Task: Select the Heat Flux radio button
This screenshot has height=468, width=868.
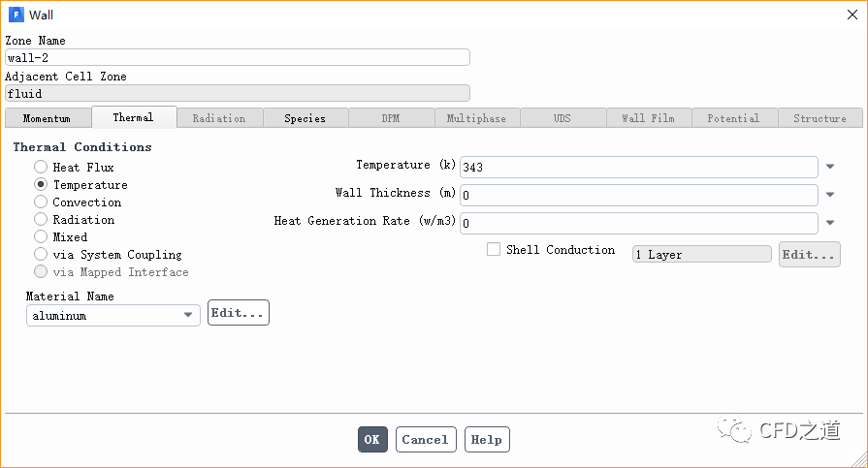Action: (41, 168)
